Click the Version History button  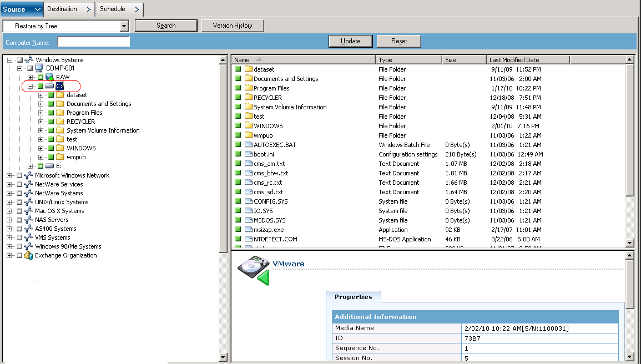point(232,26)
